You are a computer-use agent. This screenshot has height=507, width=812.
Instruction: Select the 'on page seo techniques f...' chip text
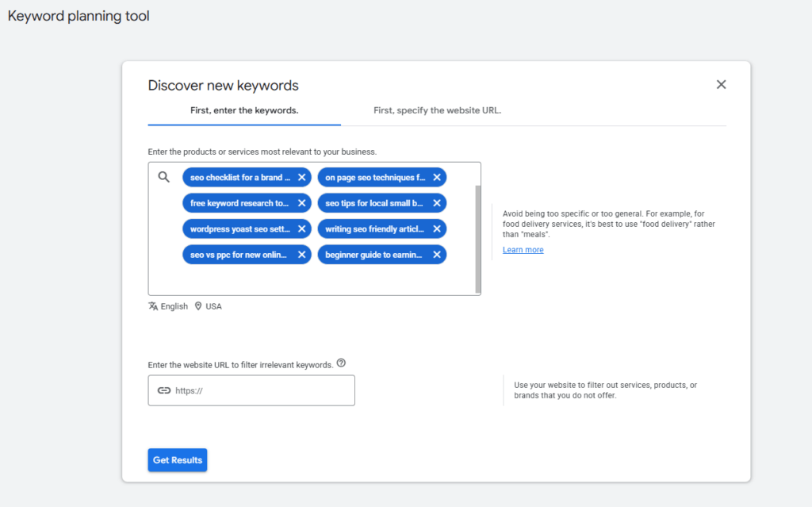[x=375, y=177]
